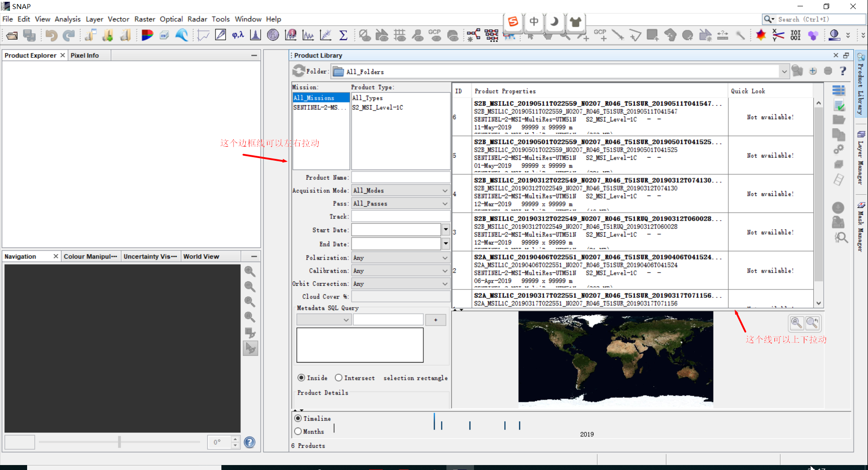Open the RGB image window tool
The width and height of the screenshot is (868, 470).
tap(147, 35)
